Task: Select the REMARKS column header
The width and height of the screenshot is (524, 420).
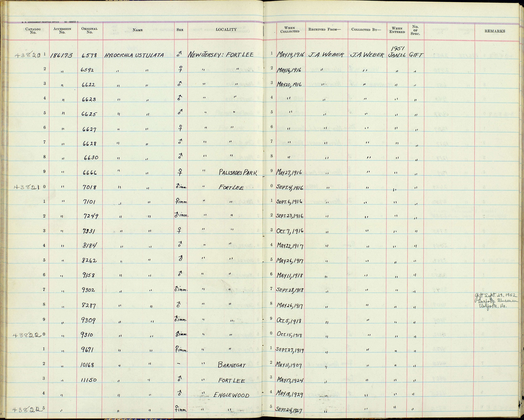Action: coord(495,31)
